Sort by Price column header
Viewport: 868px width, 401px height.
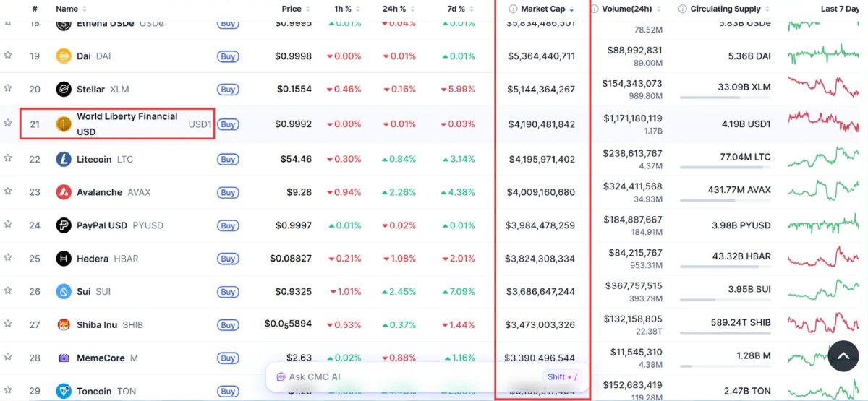292,9
